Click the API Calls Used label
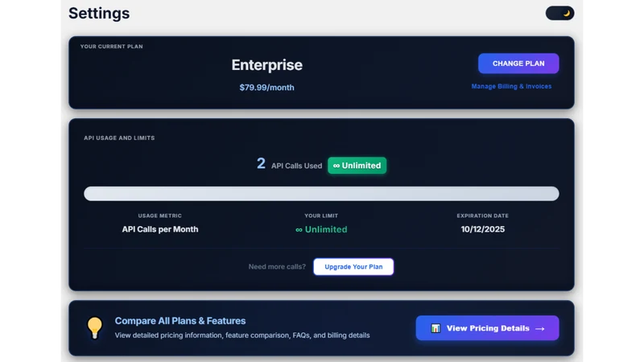Screen dimensions: 644x362 (296, 166)
